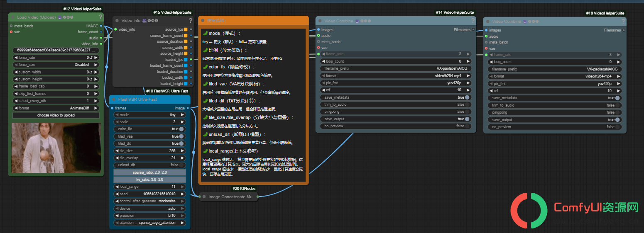Click the kv_ratio: 3.0 button
Viewport: 644px width, 233px height.
(x=149, y=180)
